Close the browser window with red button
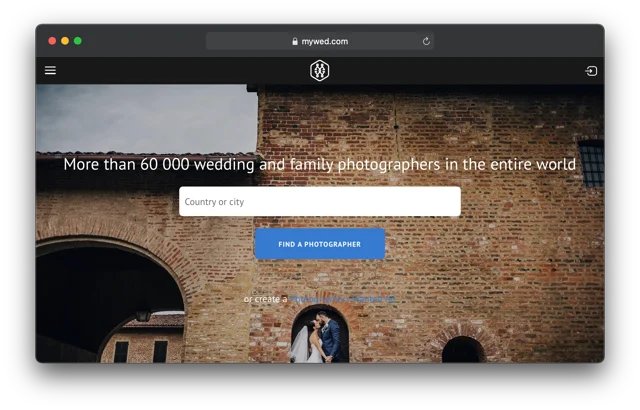 tap(52, 41)
